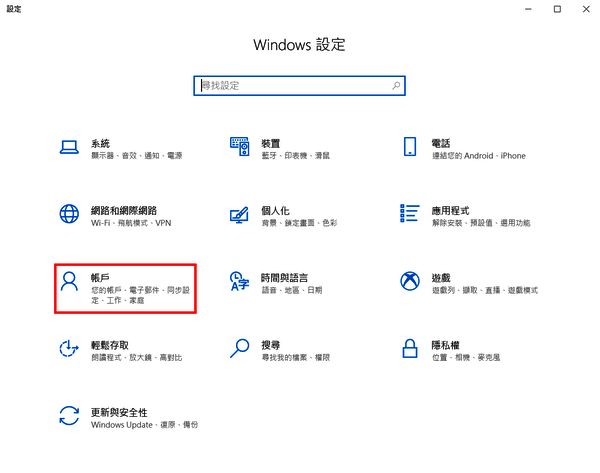Click the 搜尋 category title

coord(271,345)
